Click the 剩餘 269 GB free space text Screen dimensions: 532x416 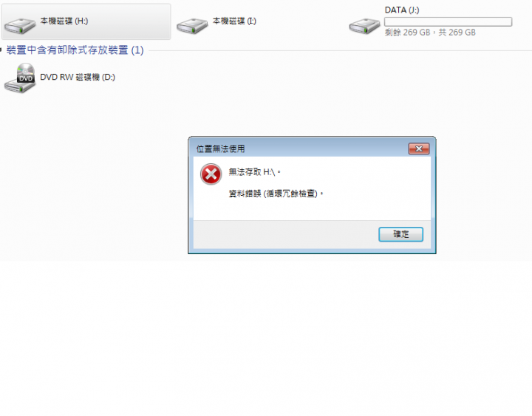[x=407, y=33]
